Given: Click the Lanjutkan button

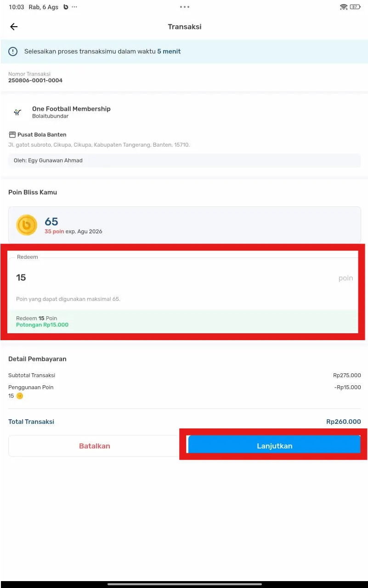Looking at the screenshot, I should (x=274, y=446).
